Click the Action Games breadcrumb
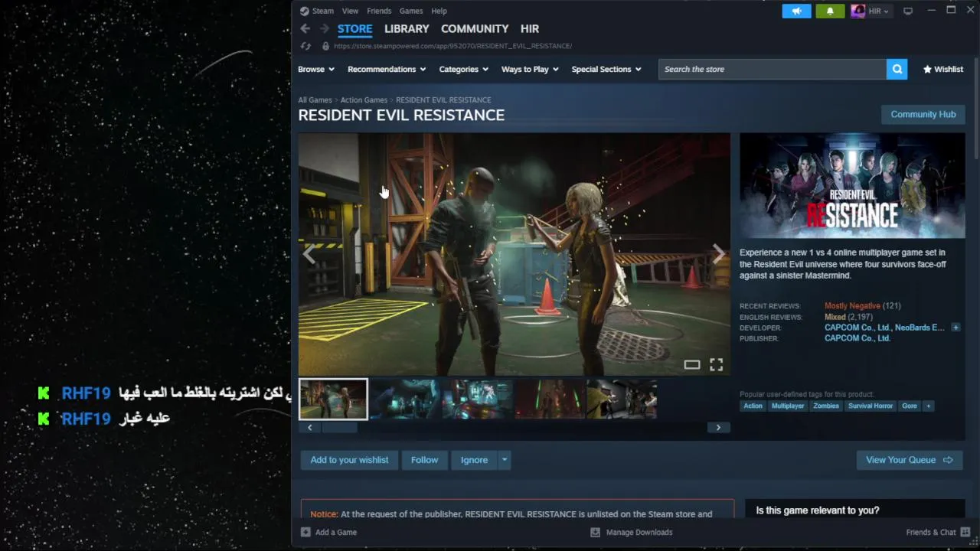 pos(364,100)
